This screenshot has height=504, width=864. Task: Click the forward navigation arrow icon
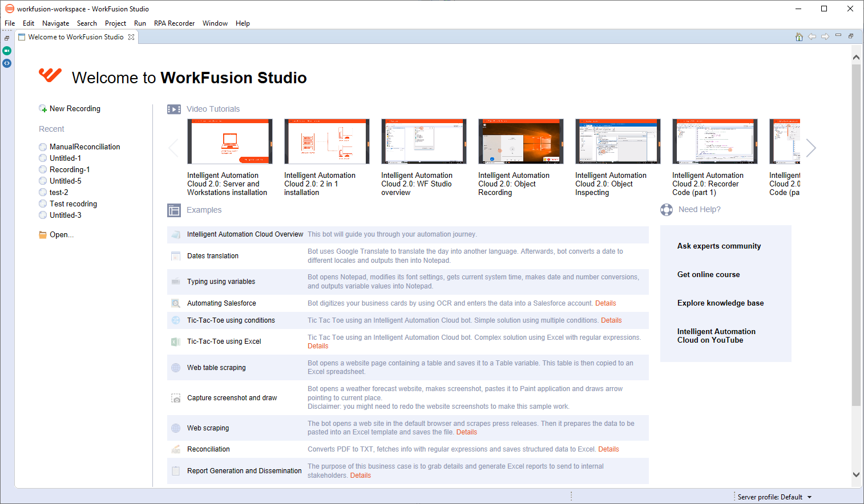point(825,37)
